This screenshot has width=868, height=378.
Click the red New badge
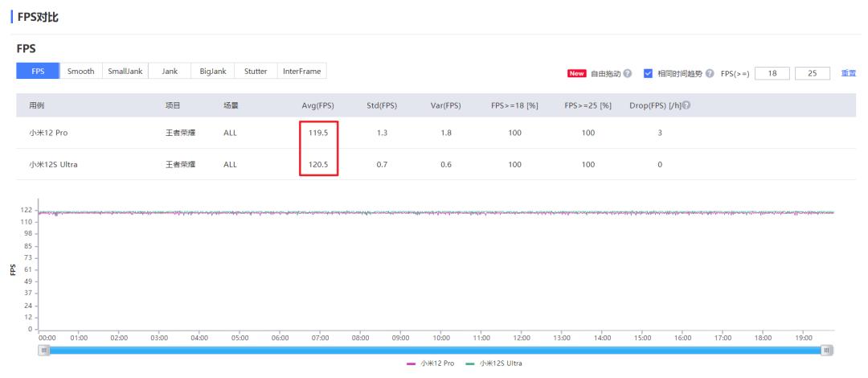576,73
